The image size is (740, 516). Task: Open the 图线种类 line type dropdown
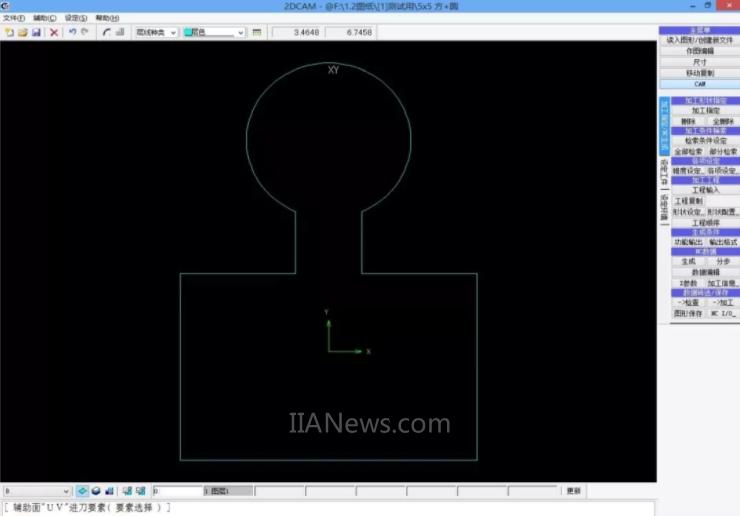click(156, 32)
